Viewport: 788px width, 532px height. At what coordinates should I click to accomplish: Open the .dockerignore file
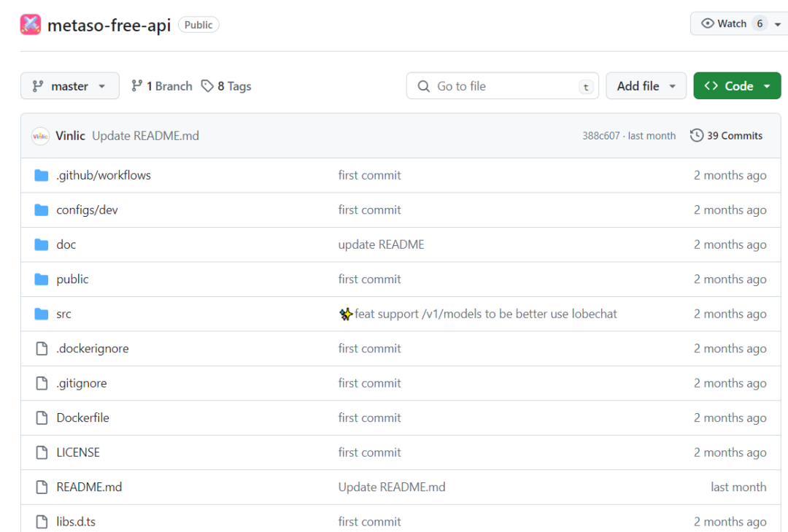point(93,349)
